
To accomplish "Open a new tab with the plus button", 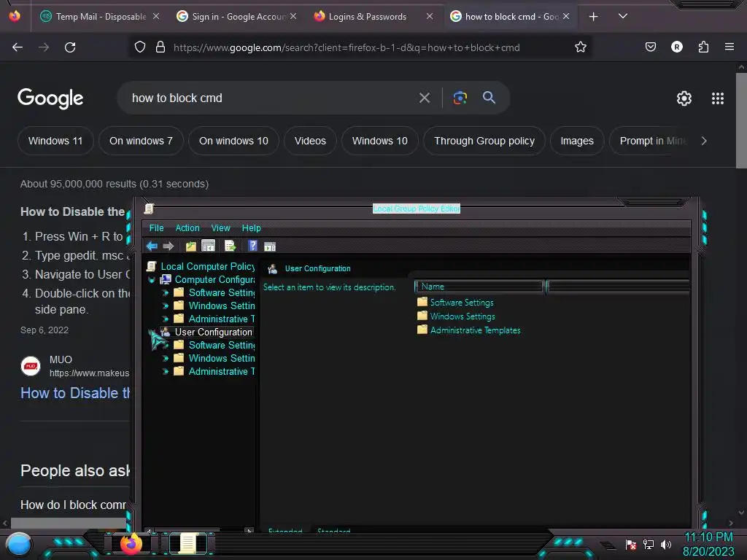I will [x=593, y=17].
